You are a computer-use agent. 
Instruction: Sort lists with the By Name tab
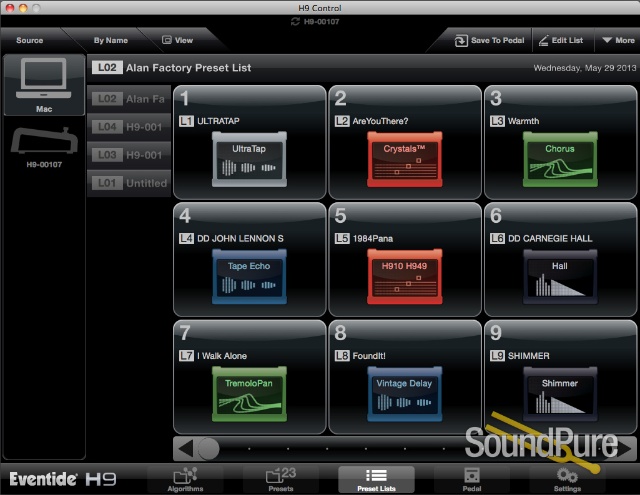click(x=111, y=40)
